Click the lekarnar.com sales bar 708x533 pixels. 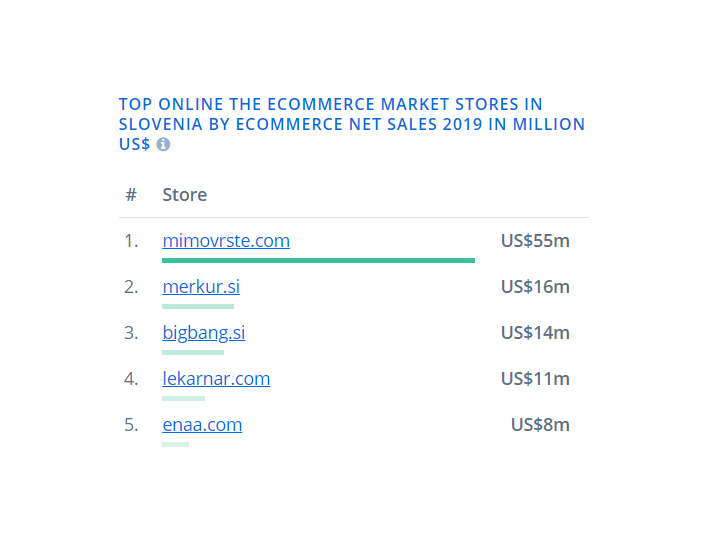coord(183,398)
